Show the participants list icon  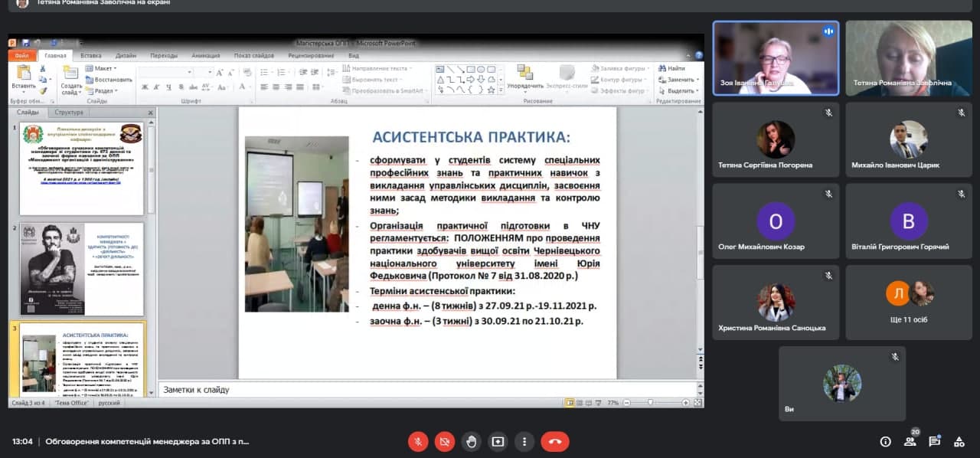tap(910, 441)
